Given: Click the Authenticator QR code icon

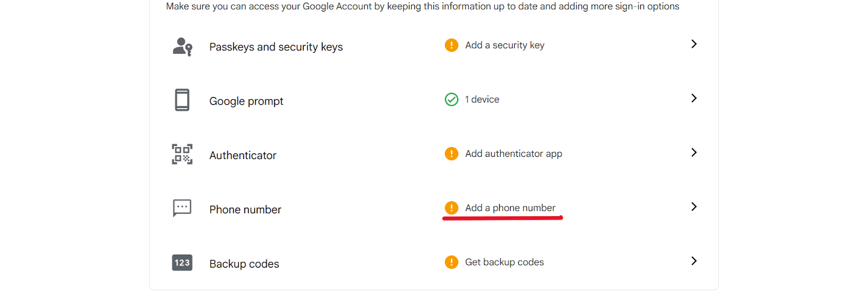Looking at the screenshot, I should (x=182, y=154).
